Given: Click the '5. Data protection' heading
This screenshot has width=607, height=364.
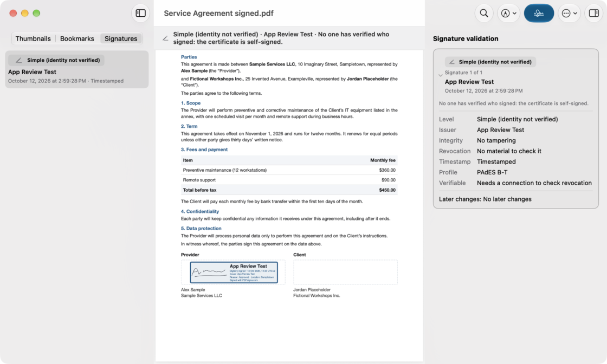Looking at the screenshot, I should coord(201,228).
